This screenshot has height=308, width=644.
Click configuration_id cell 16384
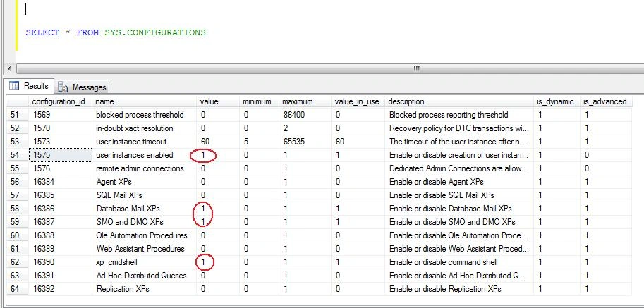[61, 182]
